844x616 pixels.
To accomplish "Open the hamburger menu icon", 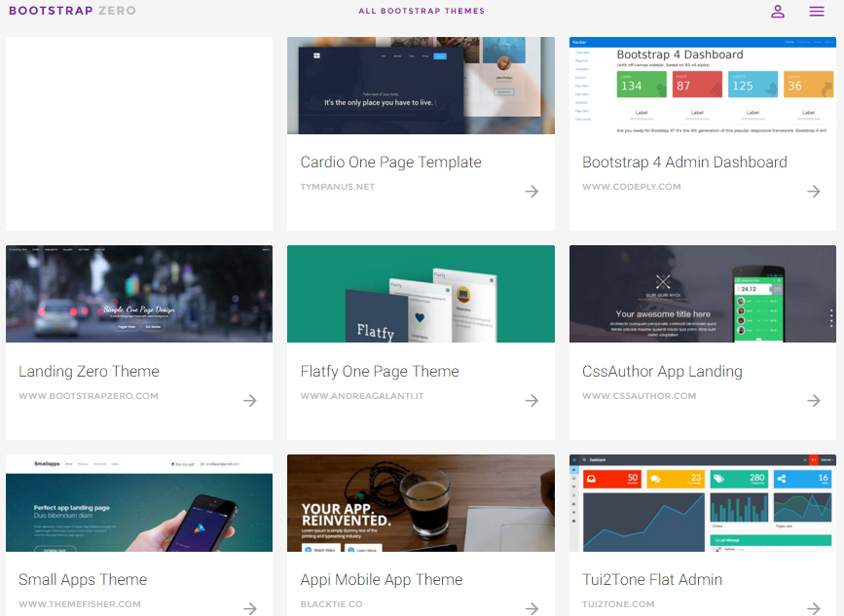I will (817, 12).
